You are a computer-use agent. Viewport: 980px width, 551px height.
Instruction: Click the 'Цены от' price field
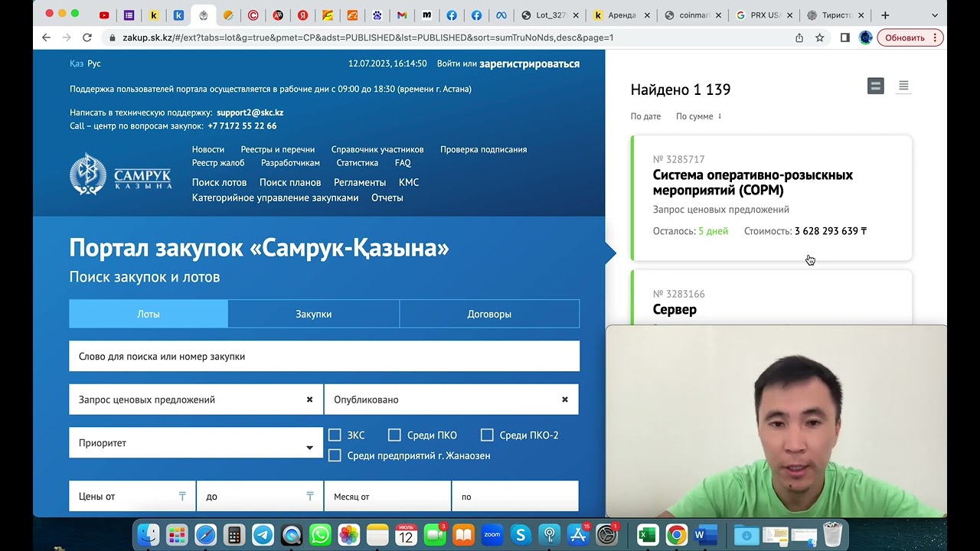tap(132, 496)
